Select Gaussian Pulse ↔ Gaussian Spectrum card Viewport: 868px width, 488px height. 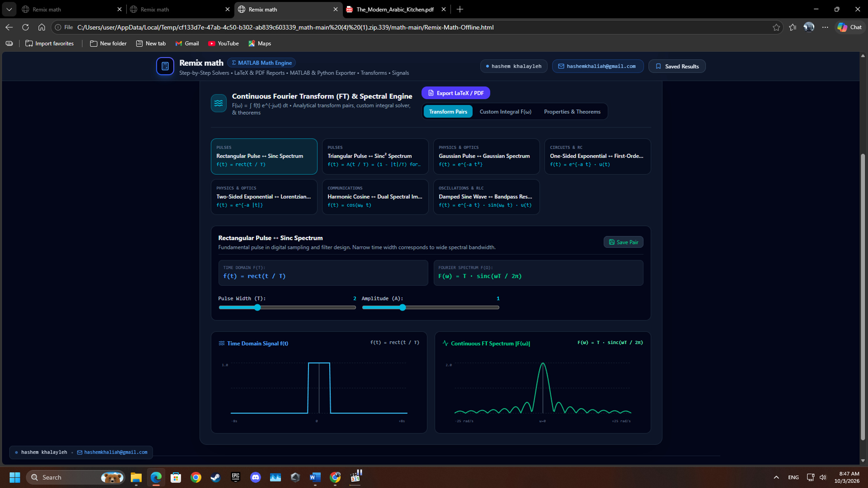(486, 156)
